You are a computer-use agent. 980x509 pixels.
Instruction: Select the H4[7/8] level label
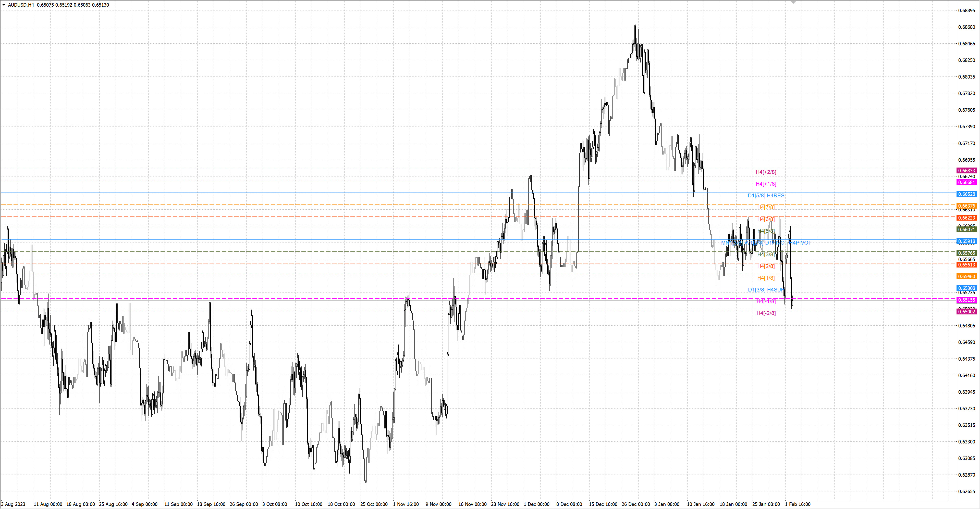pos(766,208)
